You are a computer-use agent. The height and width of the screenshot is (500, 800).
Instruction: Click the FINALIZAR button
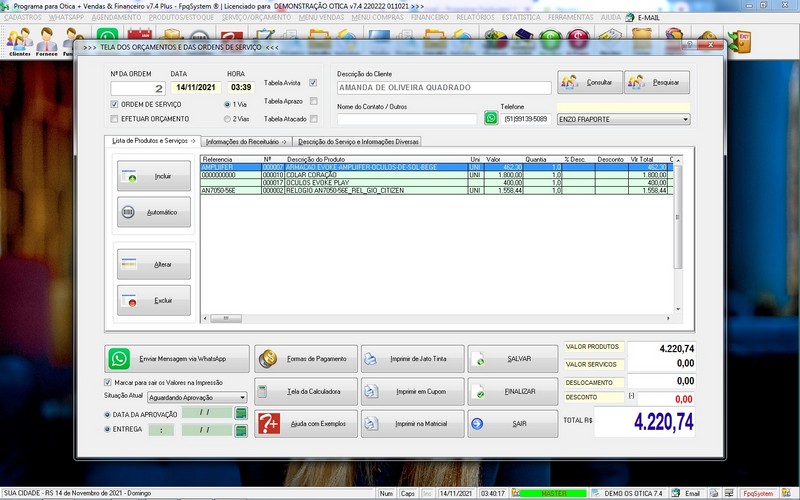(x=513, y=391)
